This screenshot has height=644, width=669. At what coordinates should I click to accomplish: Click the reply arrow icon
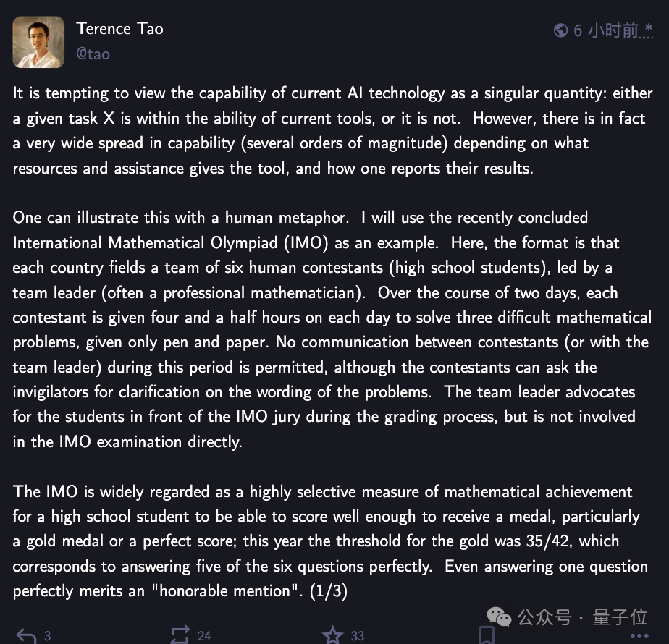click(26, 635)
